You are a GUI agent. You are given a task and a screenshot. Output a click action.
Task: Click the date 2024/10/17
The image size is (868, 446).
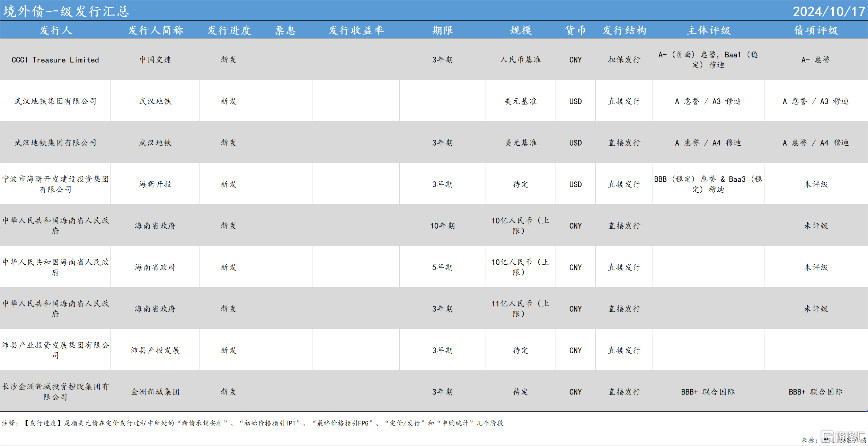[829, 11]
